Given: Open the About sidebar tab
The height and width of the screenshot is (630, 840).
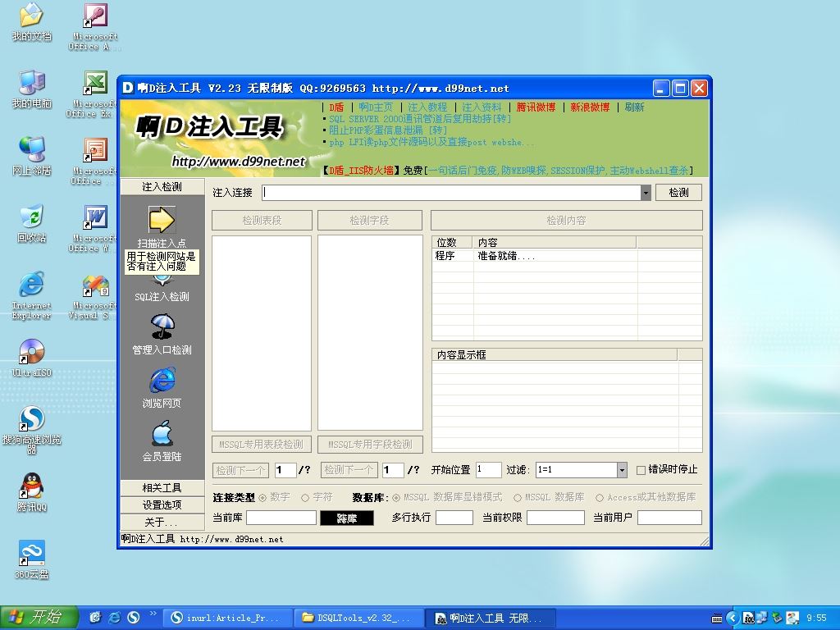Looking at the screenshot, I should coord(162,522).
